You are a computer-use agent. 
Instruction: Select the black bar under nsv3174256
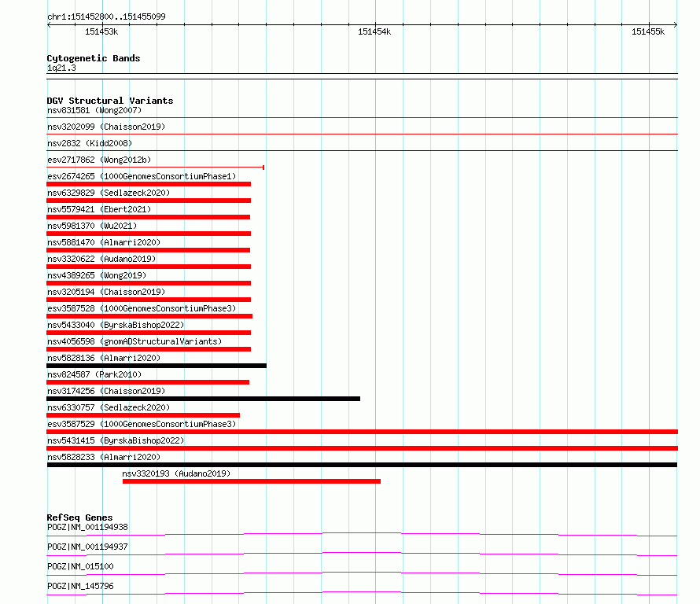tap(203, 399)
